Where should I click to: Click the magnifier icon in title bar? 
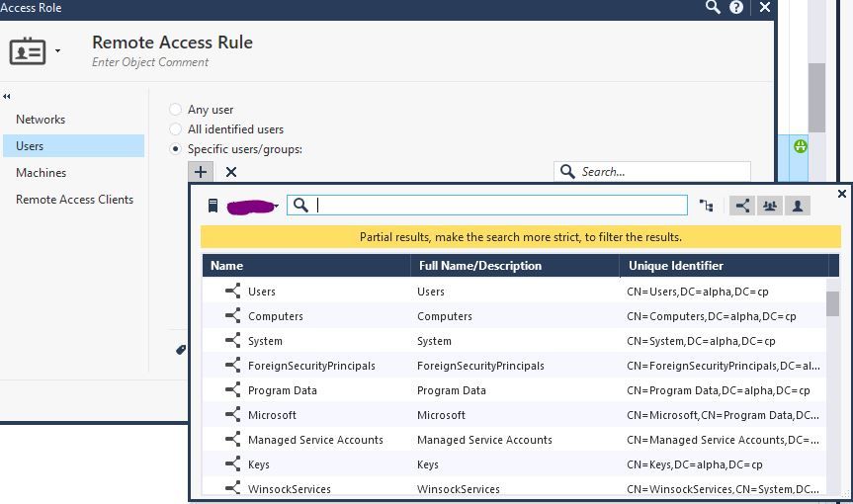(x=714, y=8)
